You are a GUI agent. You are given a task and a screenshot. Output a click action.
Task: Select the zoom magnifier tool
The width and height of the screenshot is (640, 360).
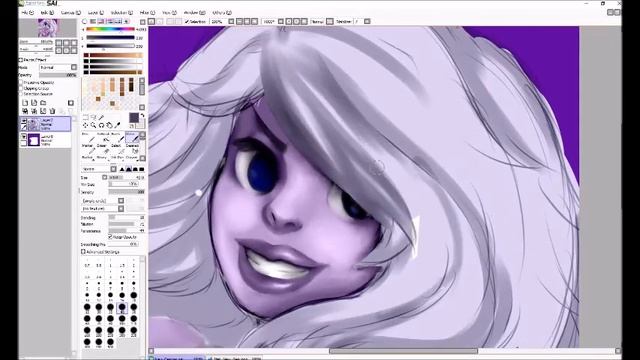pyautogui.click(x=93, y=125)
